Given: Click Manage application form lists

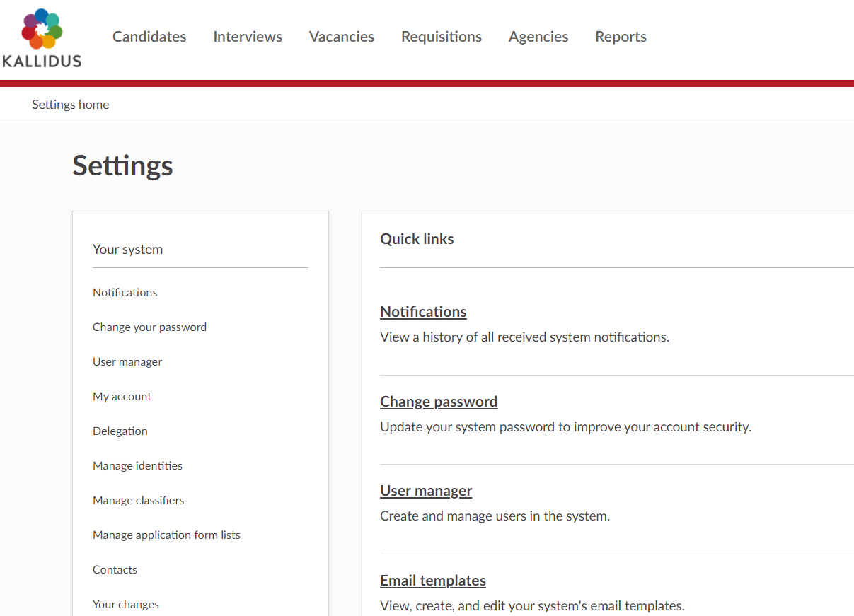Looking at the screenshot, I should tap(166, 535).
